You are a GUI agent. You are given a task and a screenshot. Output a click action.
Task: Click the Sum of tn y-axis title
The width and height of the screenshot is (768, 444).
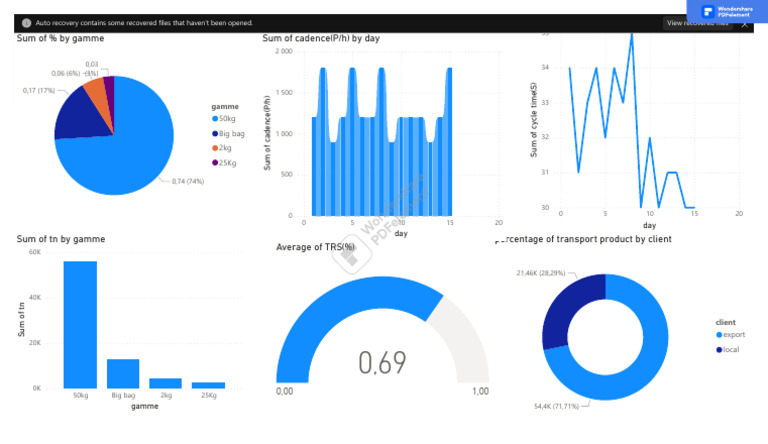[x=21, y=320]
